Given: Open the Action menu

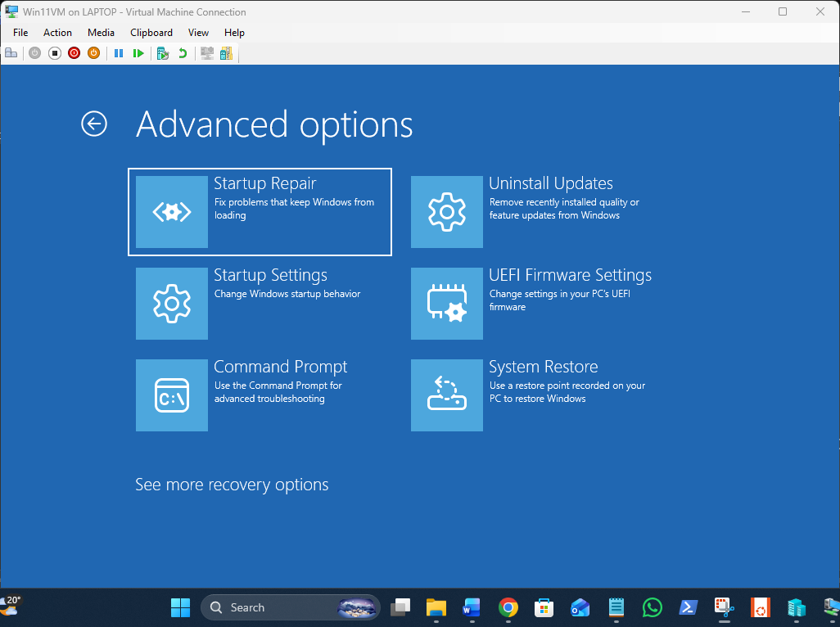Looking at the screenshot, I should pyautogui.click(x=57, y=33).
